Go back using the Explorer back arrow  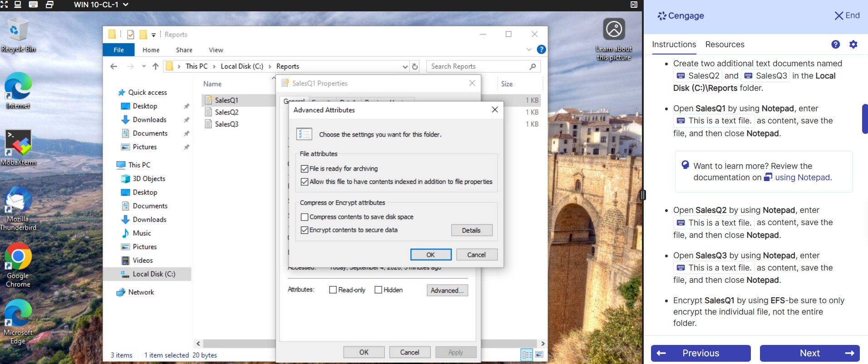113,66
